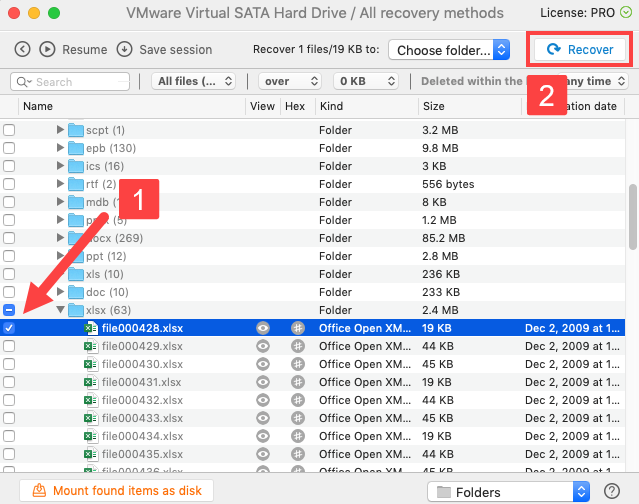Viewport: 639px width, 504px height.
Task: Check the ics (16) folder checkbox
Action: pyautogui.click(x=9, y=166)
